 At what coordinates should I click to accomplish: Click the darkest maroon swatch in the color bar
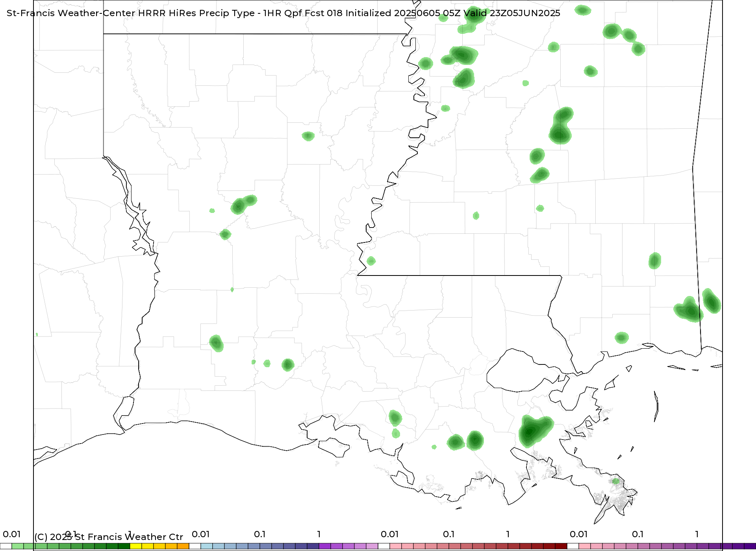[x=561, y=546]
